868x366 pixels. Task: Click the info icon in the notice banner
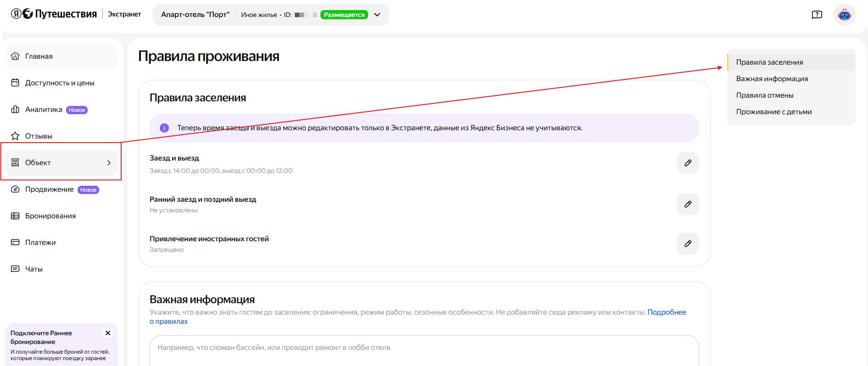(x=164, y=128)
